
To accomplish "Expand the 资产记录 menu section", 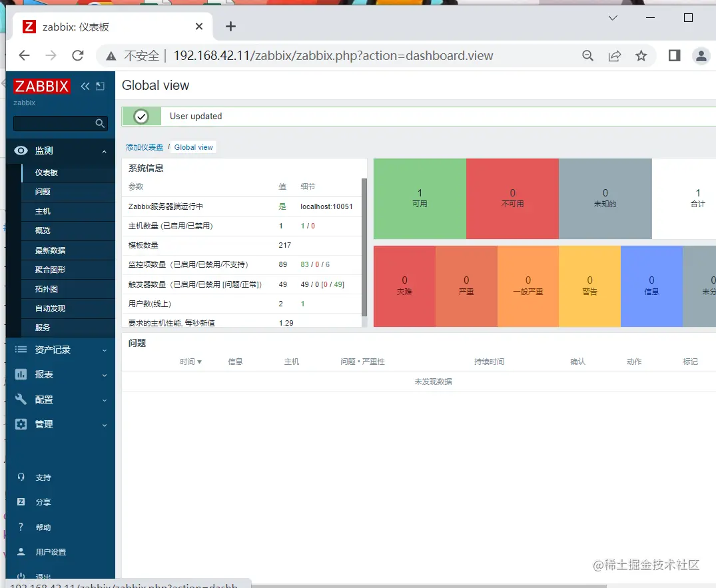I will [104, 350].
